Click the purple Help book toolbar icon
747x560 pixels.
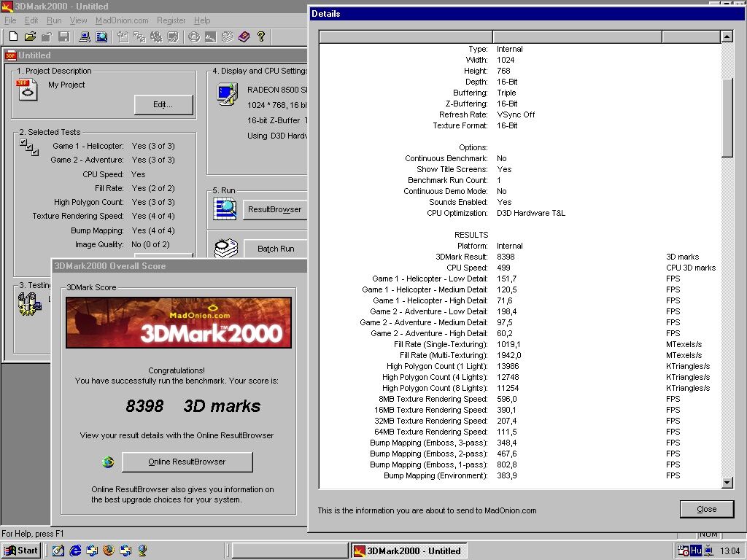(x=244, y=36)
